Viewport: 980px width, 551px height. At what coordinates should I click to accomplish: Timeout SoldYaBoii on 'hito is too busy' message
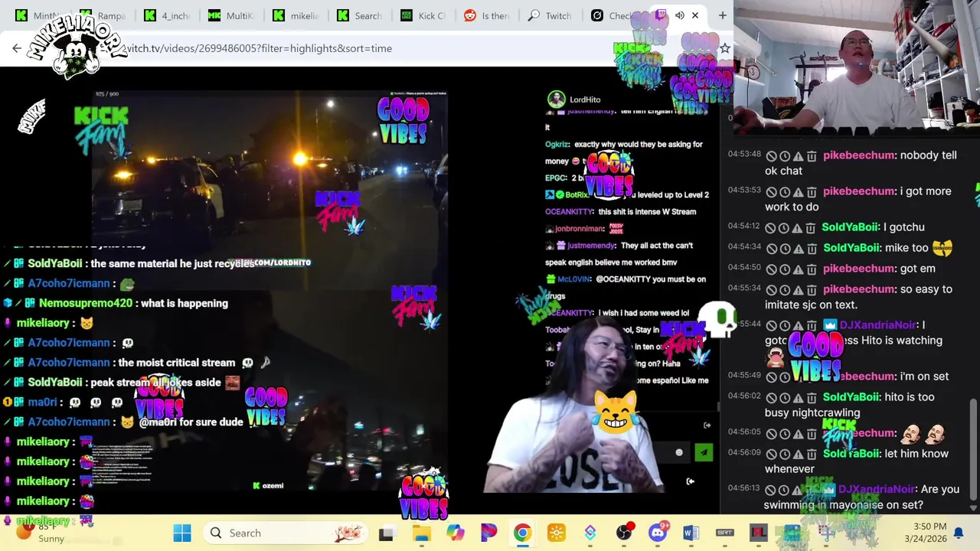pyautogui.click(x=785, y=397)
